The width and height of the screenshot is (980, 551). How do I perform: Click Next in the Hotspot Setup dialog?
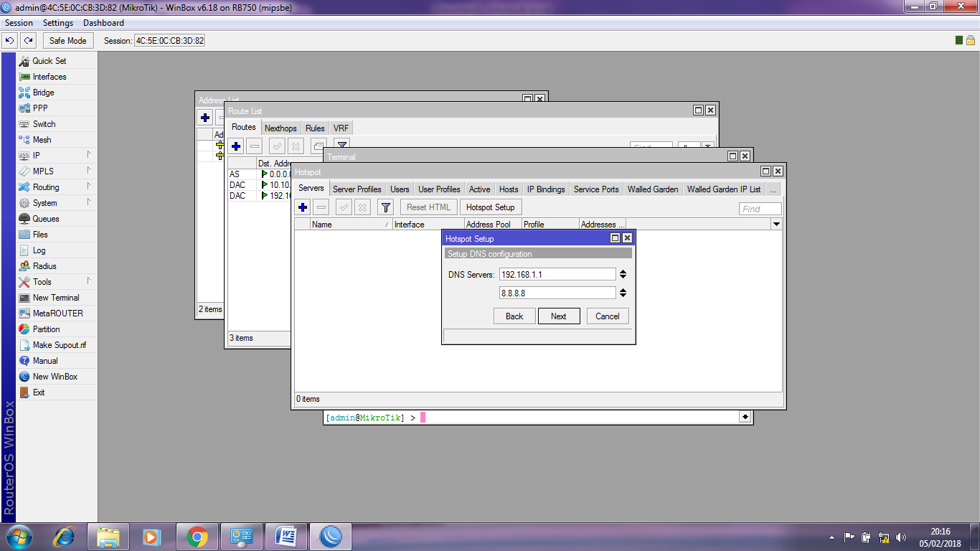click(x=559, y=316)
